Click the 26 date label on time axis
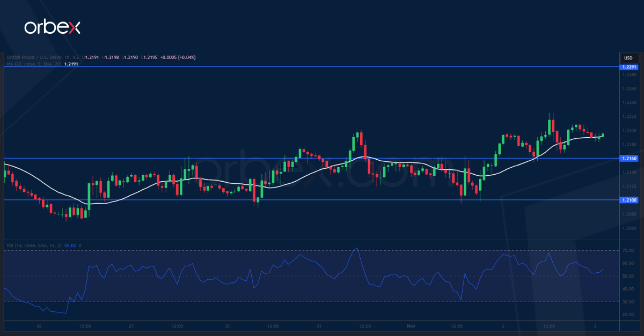The width and height of the screenshot is (644, 336). coord(39,326)
